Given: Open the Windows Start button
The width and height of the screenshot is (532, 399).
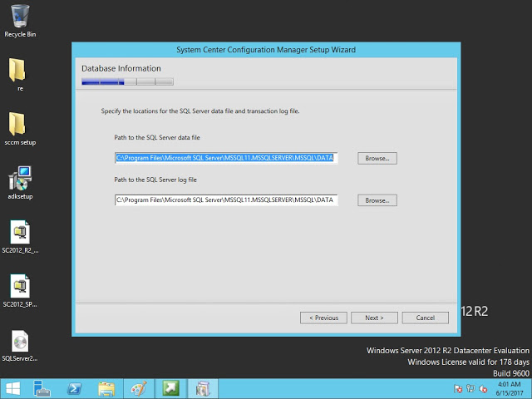Looking at the screenshot, I should pyautogui.click(x=14, y=388).
